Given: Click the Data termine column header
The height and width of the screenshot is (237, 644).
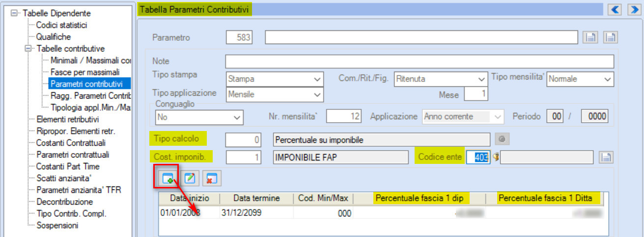Looking at the screenshot, I should point(256,199).
